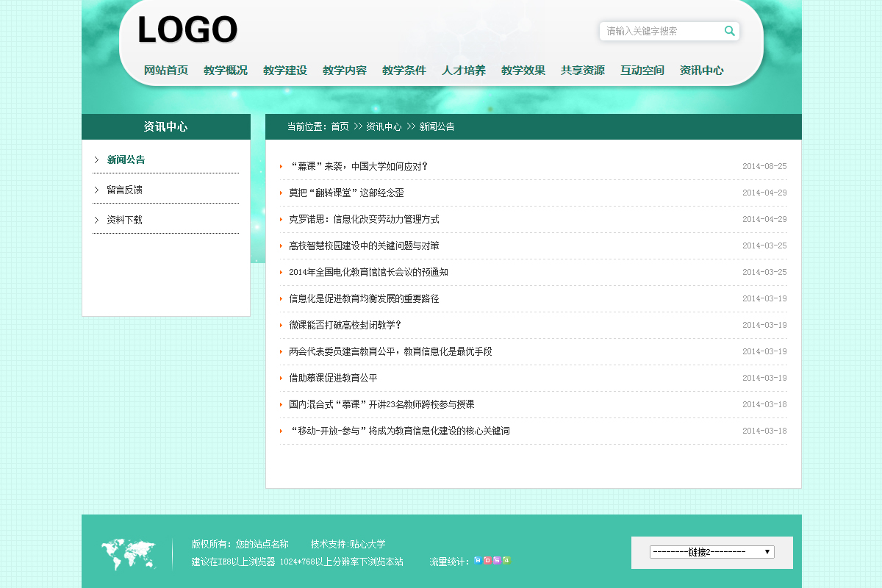Open the 链接2 dropdown in footer
The height and width of the screenshot is (588, 882).
pos(711,552)
